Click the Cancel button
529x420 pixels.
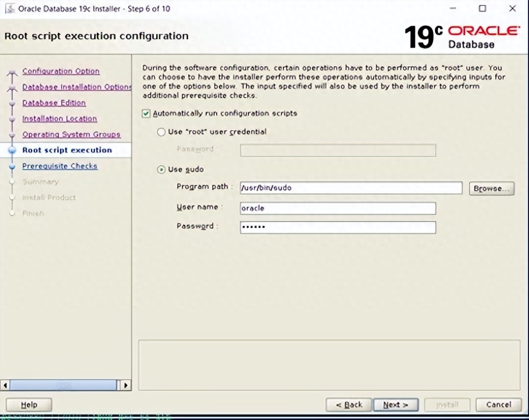tap(499, 405)
